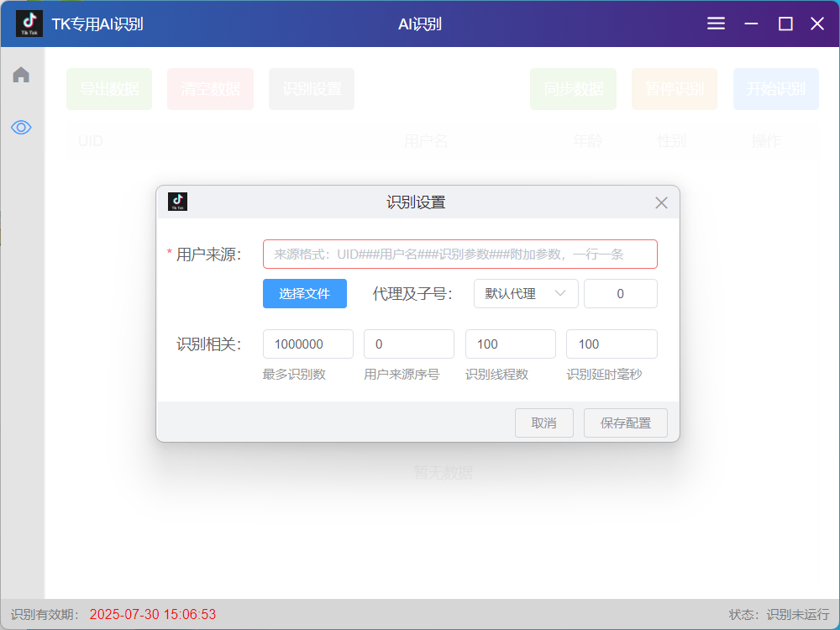This screenshot has height=630, width=840.
Task: Click the TikTok logo in 识别设置 dialog
Action: 178,202
